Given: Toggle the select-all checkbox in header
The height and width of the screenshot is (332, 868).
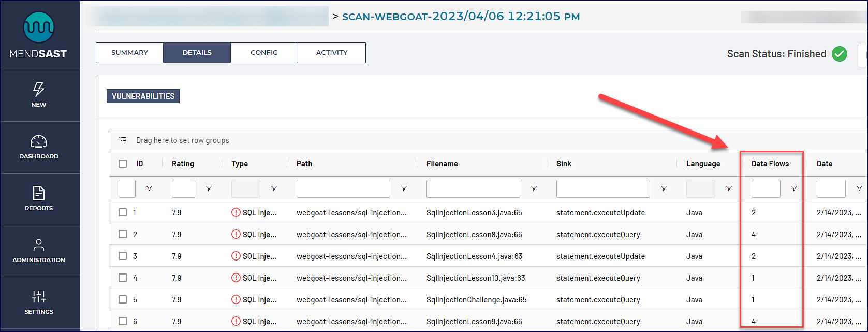Looking at the screenshot, I should click(x=123, y=164).
